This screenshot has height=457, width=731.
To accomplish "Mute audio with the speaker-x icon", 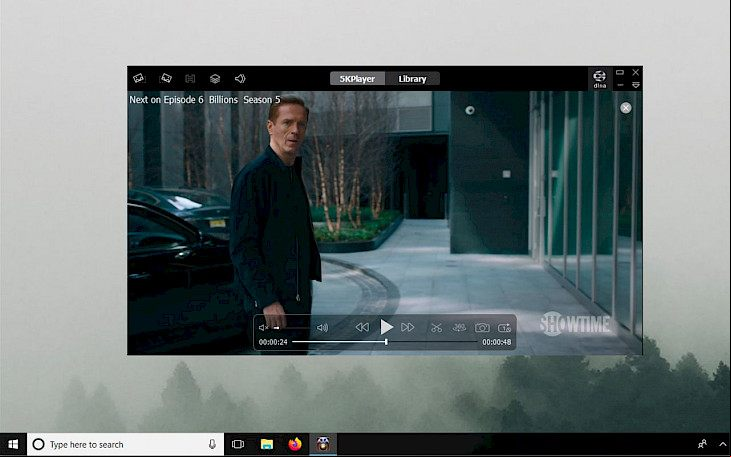I will point(263,327).
